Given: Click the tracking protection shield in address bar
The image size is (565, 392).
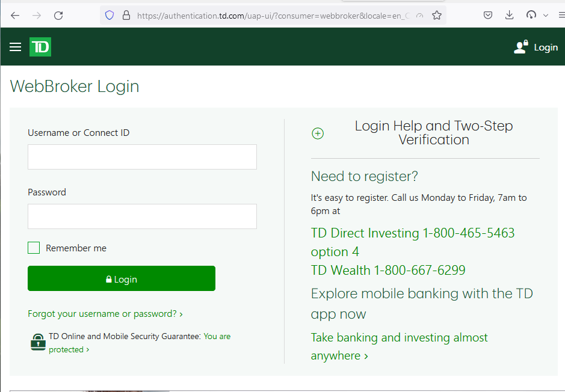Looking at the screenshot, I should click(x=108, y=15).
